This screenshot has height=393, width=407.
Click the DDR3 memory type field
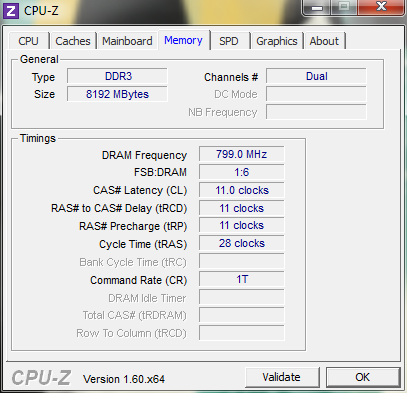coord(117,76)
